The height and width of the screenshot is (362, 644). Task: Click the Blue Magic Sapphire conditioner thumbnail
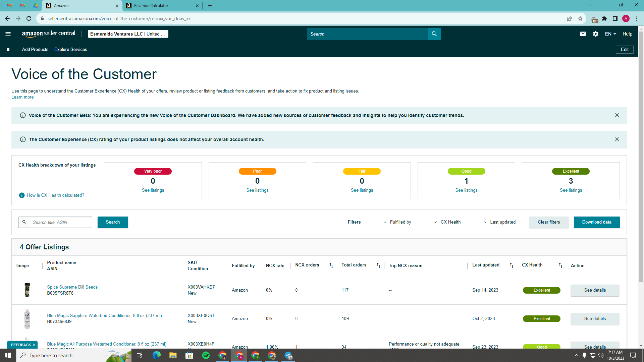(x=27, y=318)
